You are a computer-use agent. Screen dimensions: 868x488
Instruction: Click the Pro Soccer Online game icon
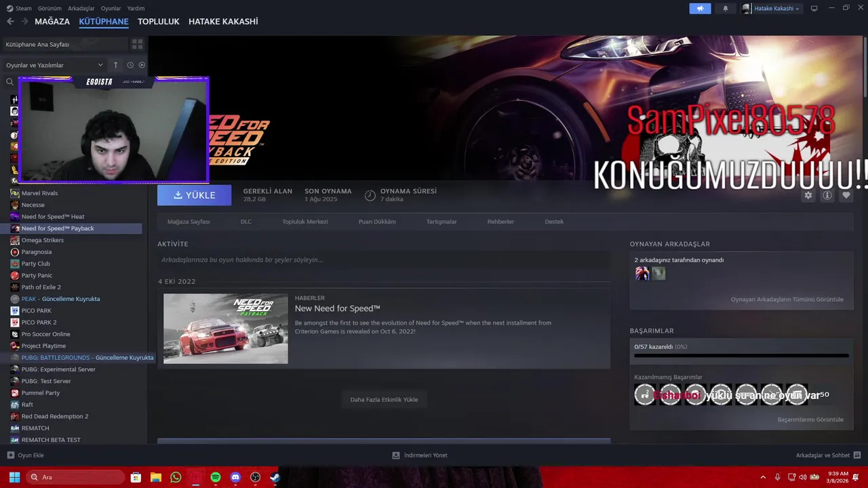(x=15, y=334)
